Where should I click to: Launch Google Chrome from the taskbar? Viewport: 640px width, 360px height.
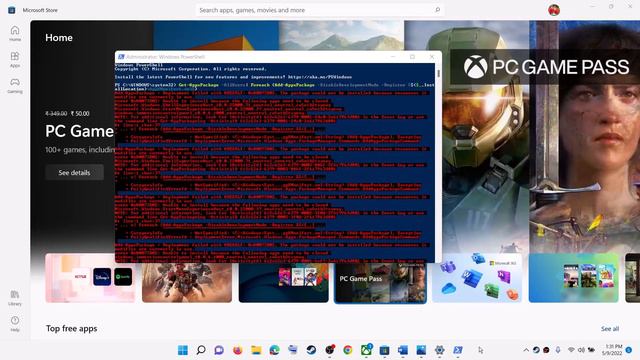pos(348,350)
